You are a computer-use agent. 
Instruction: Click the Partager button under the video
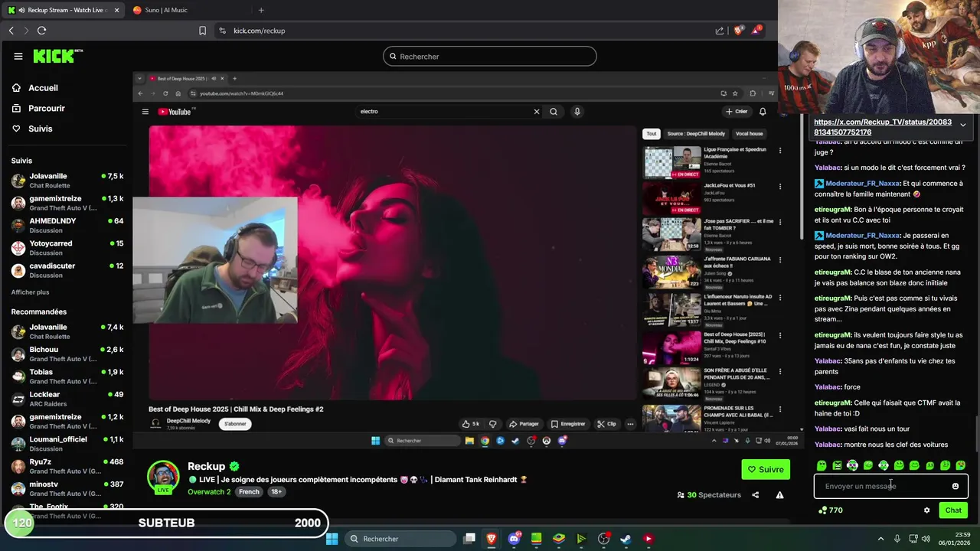[x=524, y=424]
